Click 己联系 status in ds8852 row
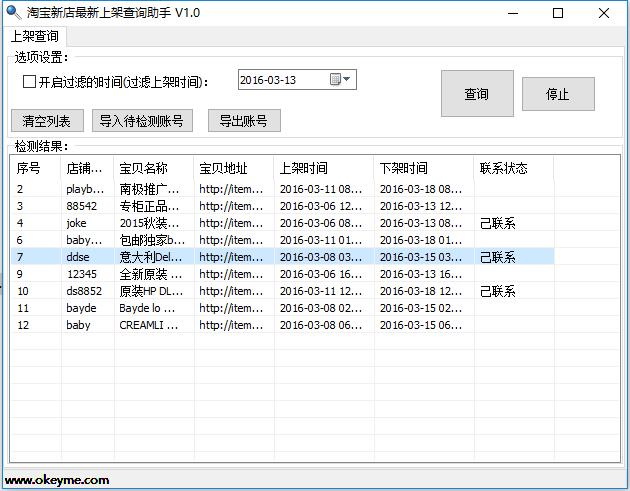Viewport: 630px width, 491px height. 497,292
